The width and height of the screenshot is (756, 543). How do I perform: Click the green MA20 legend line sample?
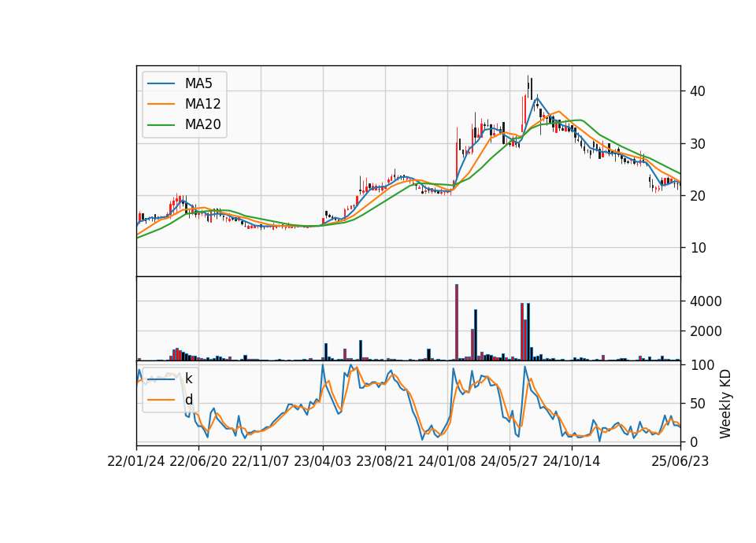(161, 125)
